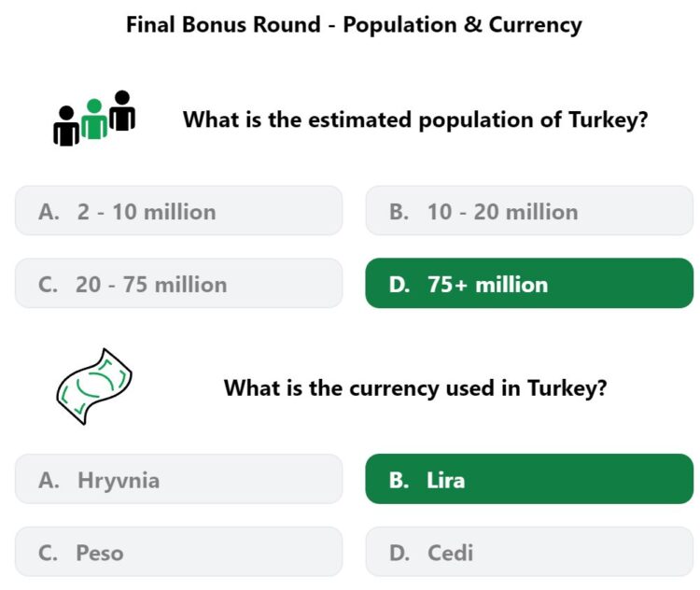The width and height of the screenshot is (700, 590).
Task: Click letter D of 75+ million option
Action: pyautogui.click(x=399, y=285)
